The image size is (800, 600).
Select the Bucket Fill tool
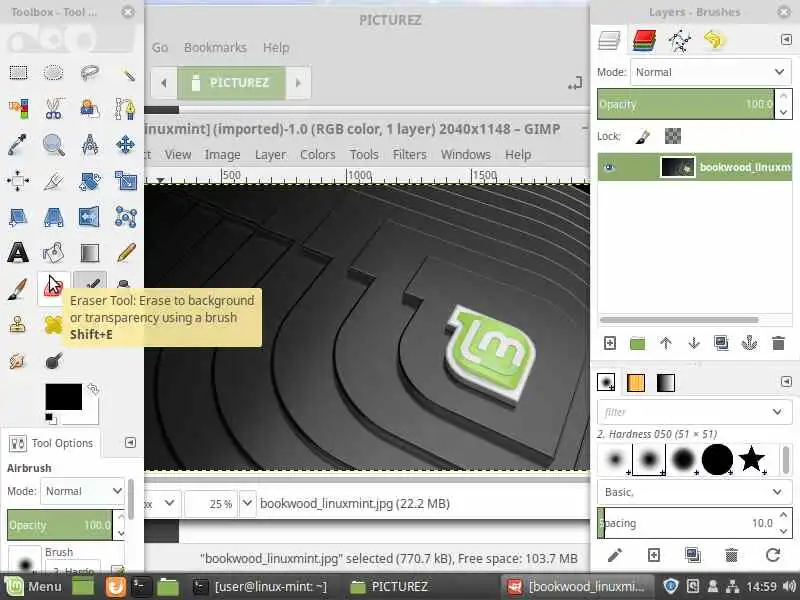[54, 253]
